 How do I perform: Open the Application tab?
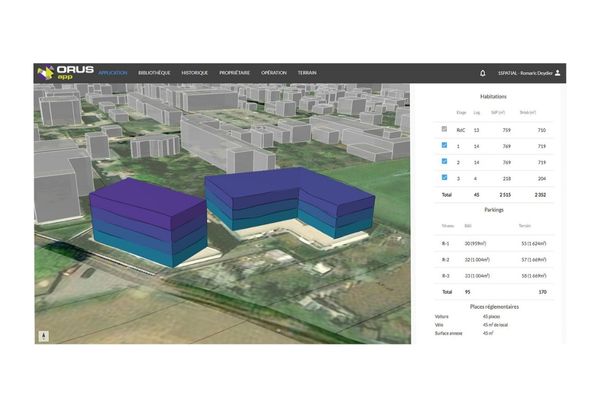click(112, 73)
